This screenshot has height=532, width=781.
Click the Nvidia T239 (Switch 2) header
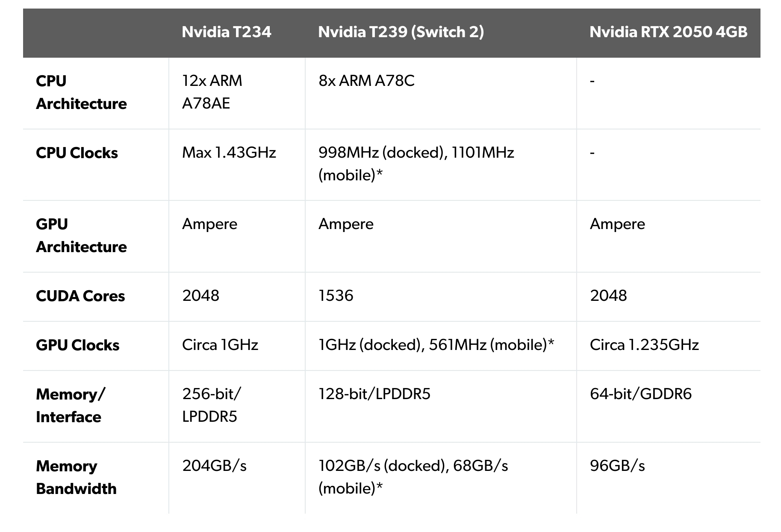point(401,32)
